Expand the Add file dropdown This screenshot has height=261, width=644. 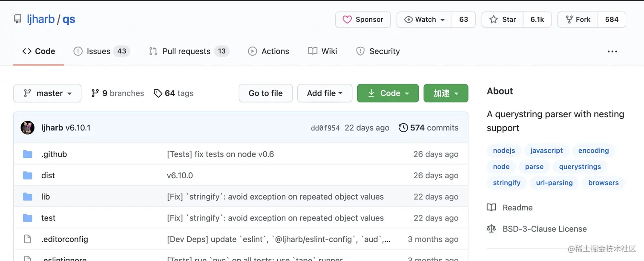tap(325, 93)
